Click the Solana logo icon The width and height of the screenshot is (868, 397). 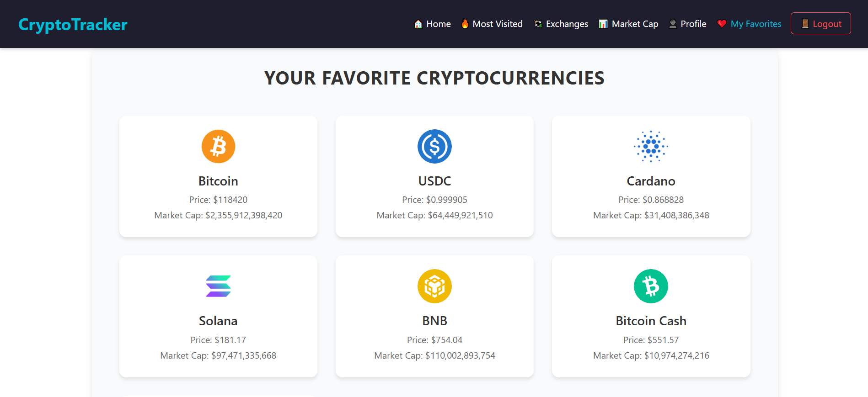[x=218, y=286]
